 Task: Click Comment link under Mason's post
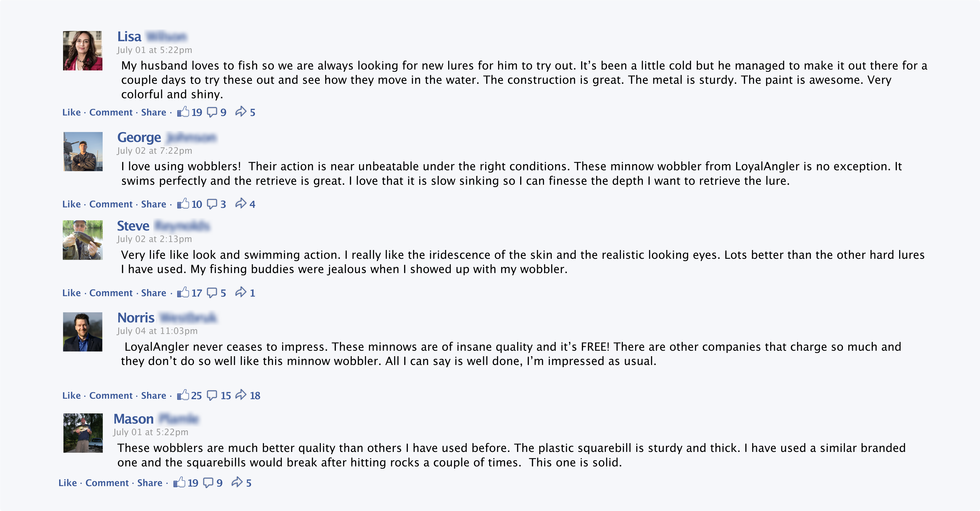(107, 483)
